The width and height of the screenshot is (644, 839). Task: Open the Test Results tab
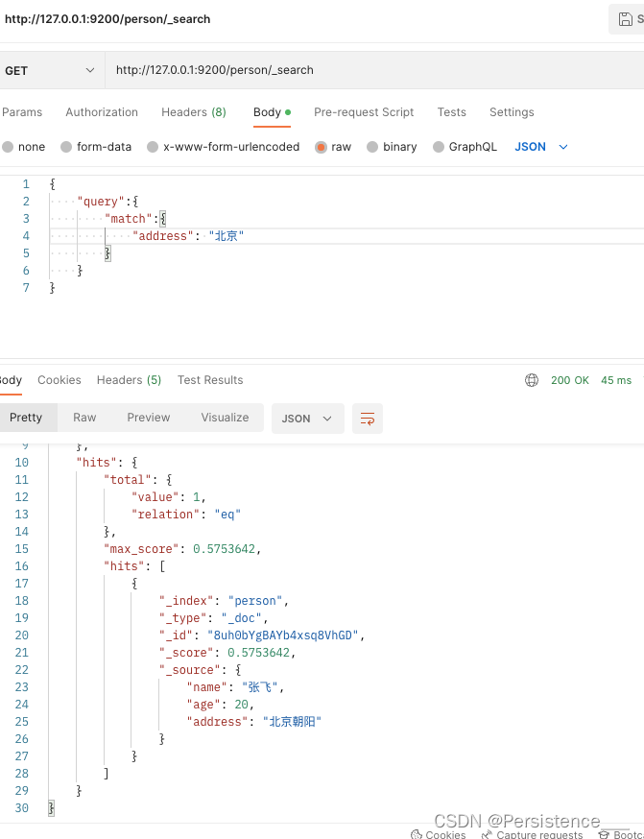pos(210,380)
